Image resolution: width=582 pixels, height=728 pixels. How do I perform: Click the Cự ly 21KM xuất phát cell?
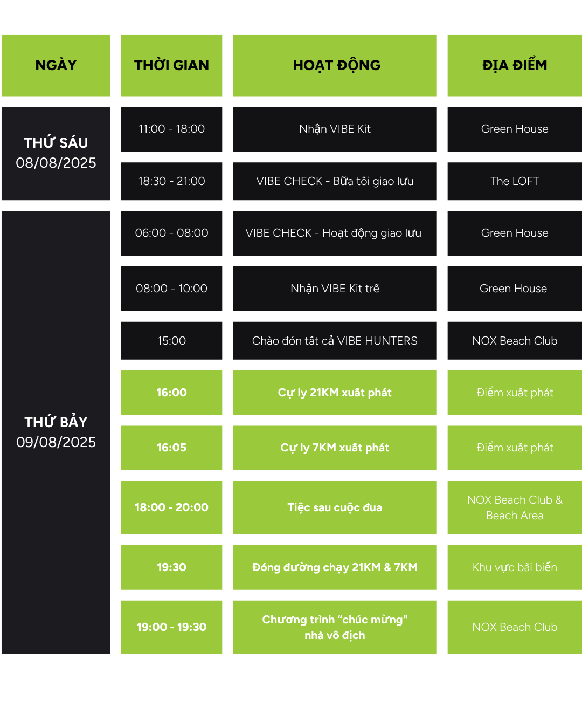[335, 393]
